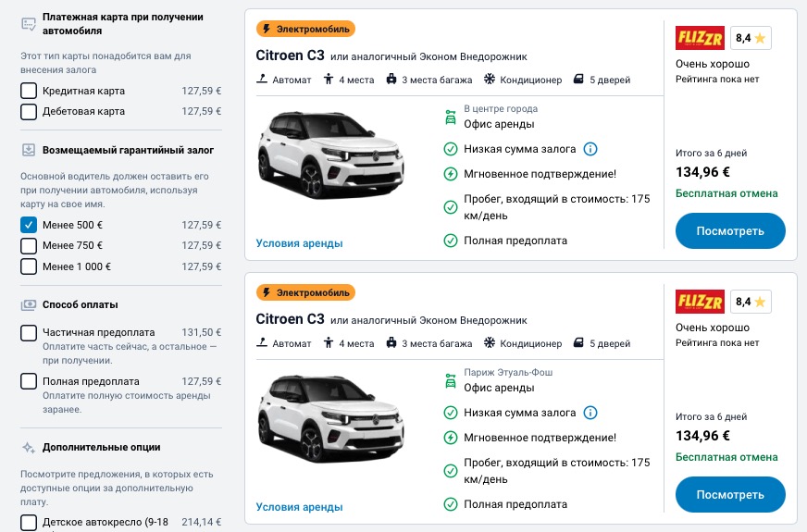Click the star rating 8,4 in first card
Viewport: 807px width, 532px height.
[751, 38]
